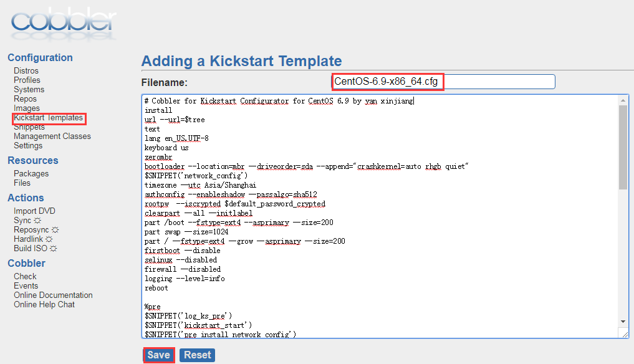Click the Cobbler logo

[64, 24]
